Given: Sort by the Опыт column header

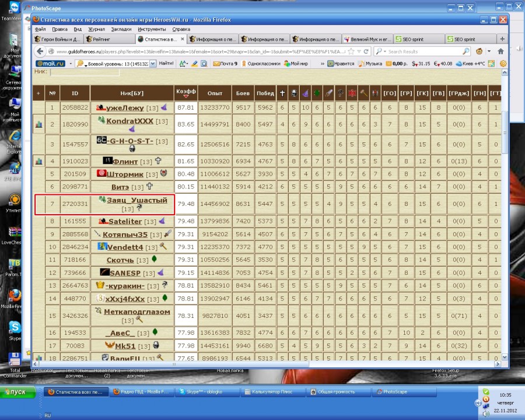Looking at the screenshot, I should 215,93.
